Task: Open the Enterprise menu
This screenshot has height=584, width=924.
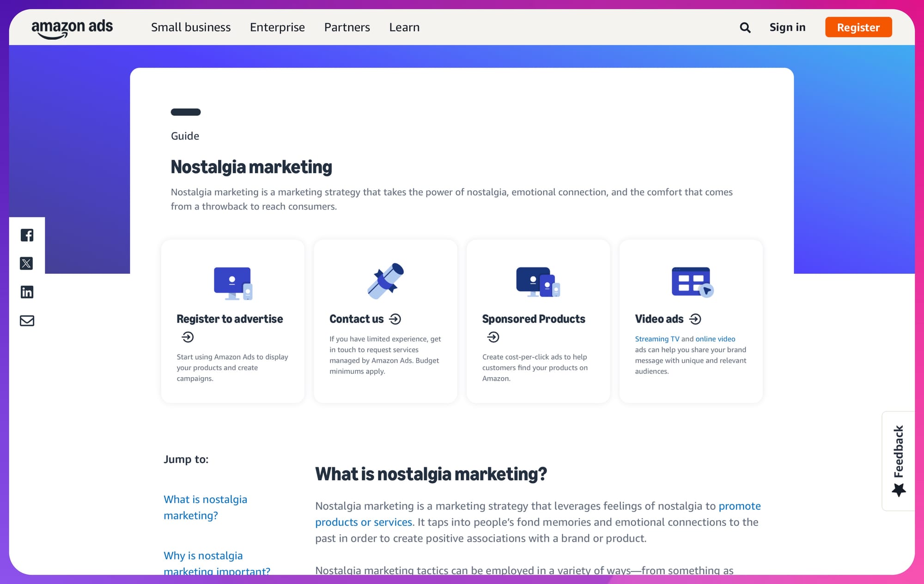Action: [x=277, y=27]
